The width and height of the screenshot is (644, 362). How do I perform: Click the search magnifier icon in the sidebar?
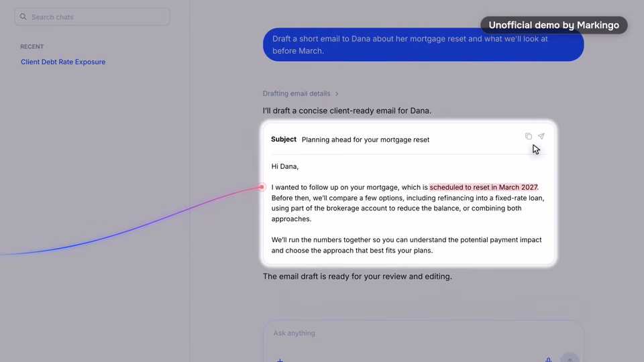pos(23,17)
